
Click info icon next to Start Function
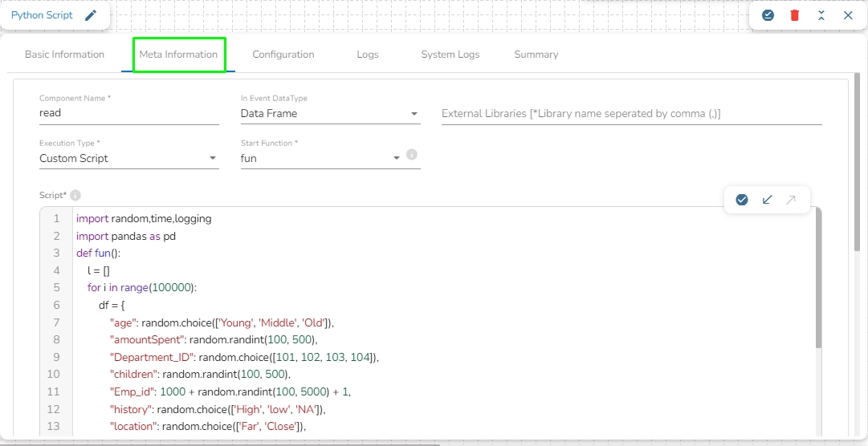[412, 155]
